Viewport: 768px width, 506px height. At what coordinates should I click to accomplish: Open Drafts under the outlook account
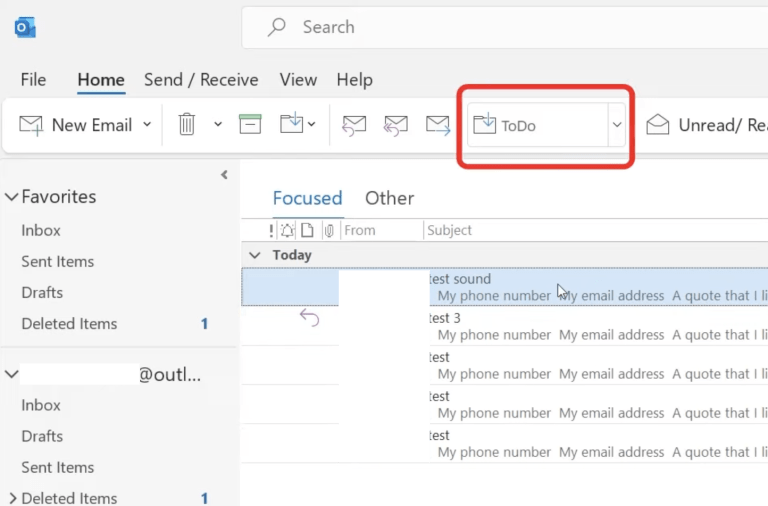[42, 436]
